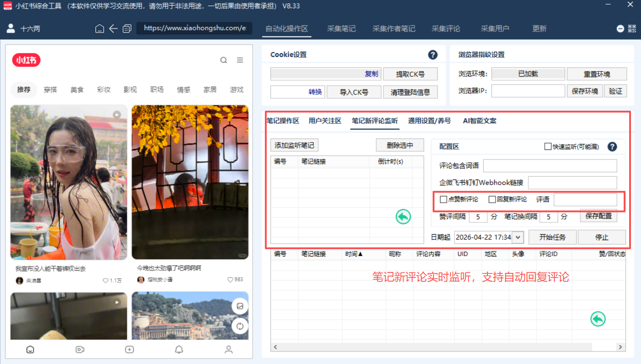This screenshot has width=641, height=364.
Task: Focus the 评论包含词语 input field
Action: point(550,166)
